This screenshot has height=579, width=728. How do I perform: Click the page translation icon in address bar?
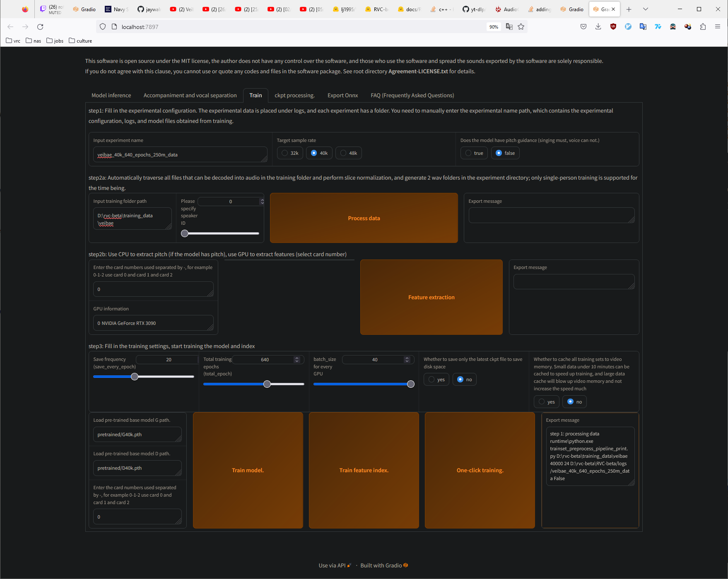pos(510,26)
